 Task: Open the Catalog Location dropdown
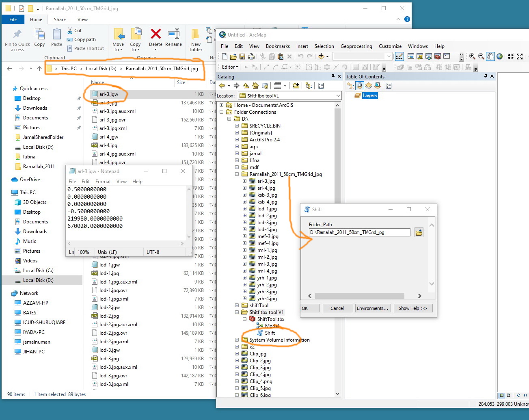338,96
